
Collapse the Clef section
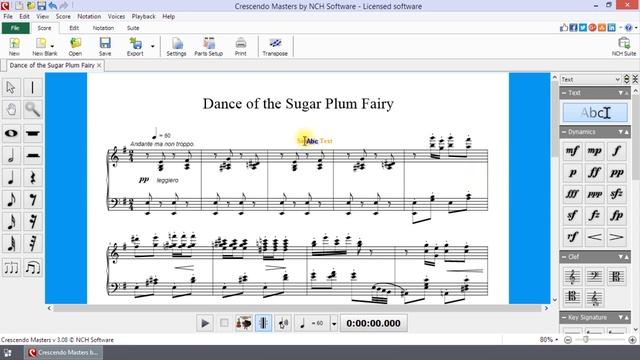click(564, 257)
